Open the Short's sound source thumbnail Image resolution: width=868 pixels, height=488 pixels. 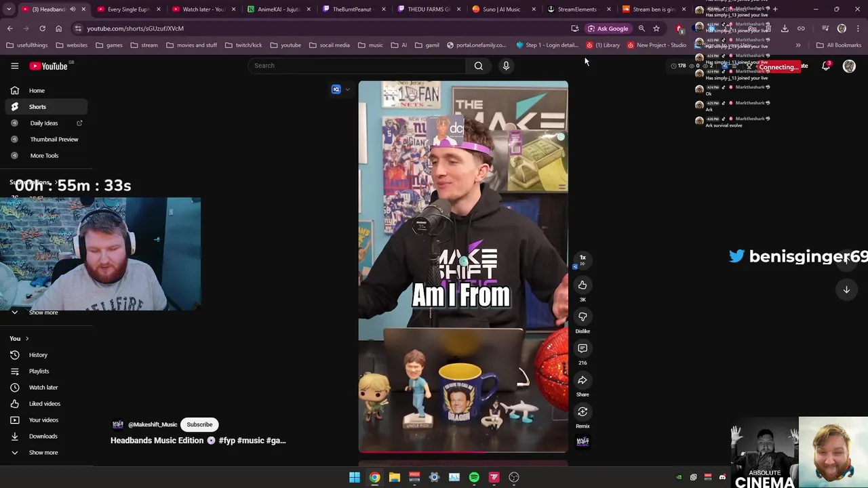coord(583,442)
